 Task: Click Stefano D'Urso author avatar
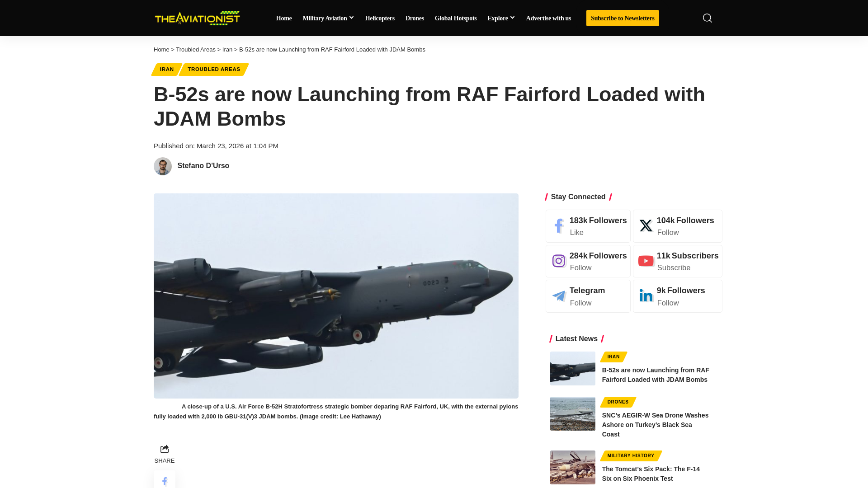(x=163, y=166)
